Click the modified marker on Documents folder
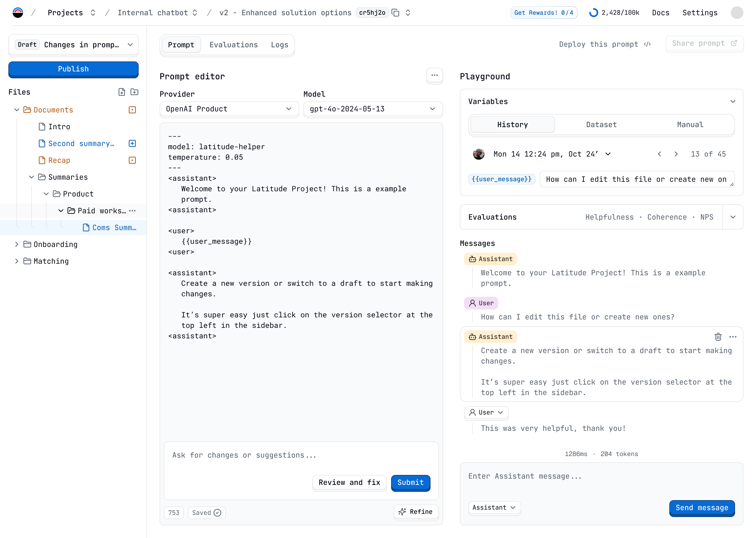756x538 pixels. point(132,110)
